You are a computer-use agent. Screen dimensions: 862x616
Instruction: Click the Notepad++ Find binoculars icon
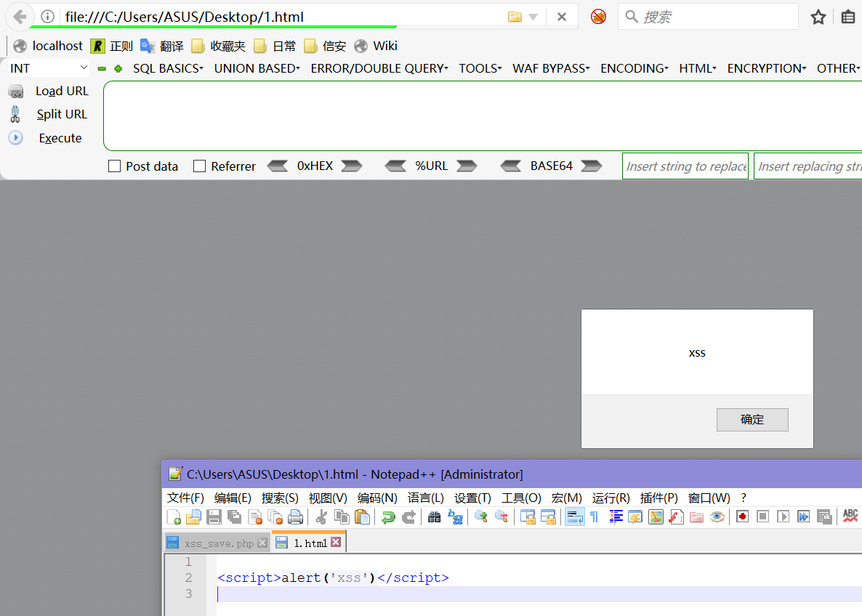[435, 517]
